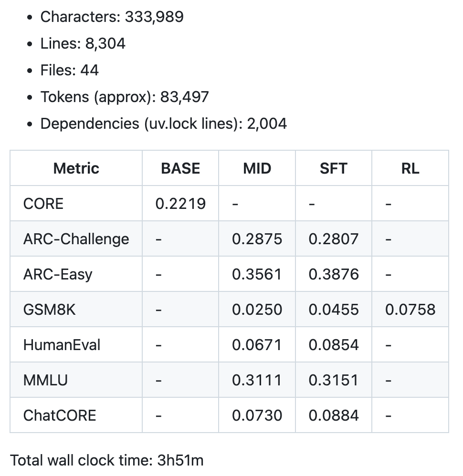463x476 pixels.
Task: Select the BASE column header
Action: pyautogui.click(x=180, y=168)
